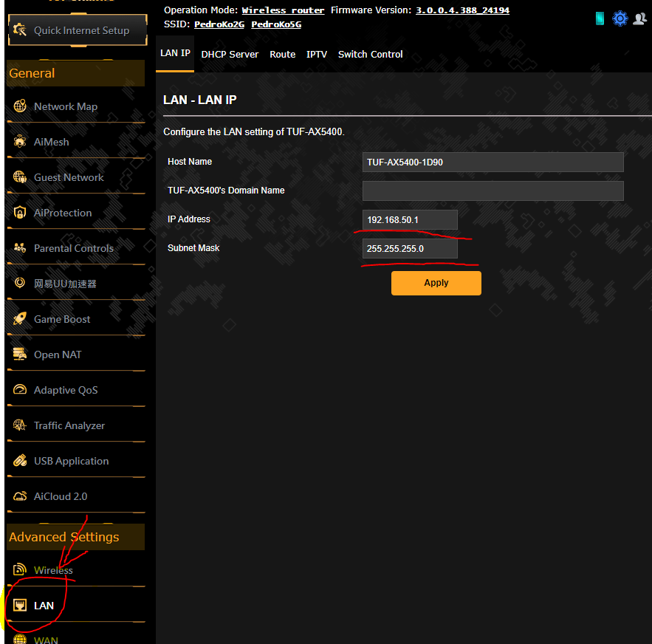Image resolution: width=652 pixels, height=644 pixels.
Task: Select Guest Network in sidebar
Action: pos(76,177)
